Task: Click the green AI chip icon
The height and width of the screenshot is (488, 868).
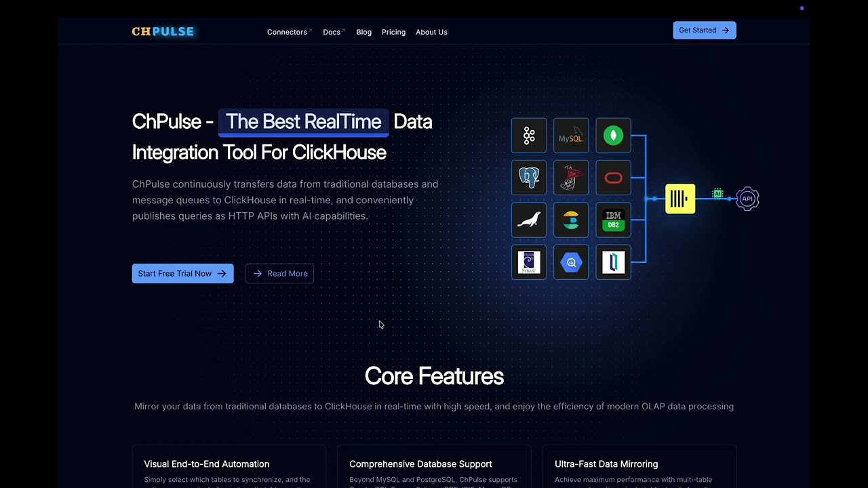Action: [717, 194]
